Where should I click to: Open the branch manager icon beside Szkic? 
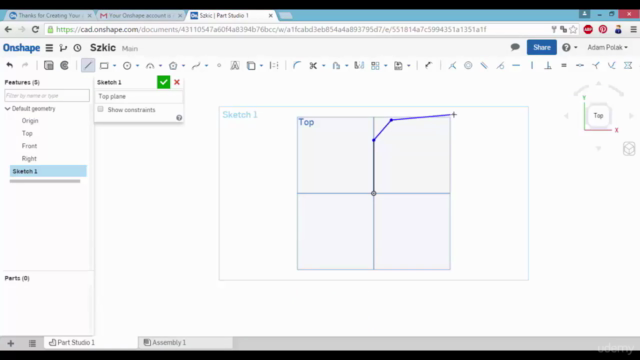coord(63,48)
